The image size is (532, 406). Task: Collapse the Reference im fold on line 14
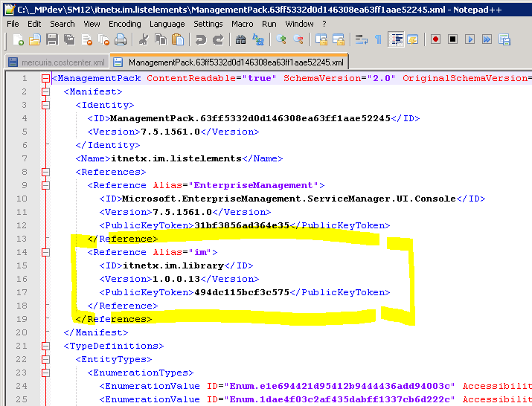45,252
